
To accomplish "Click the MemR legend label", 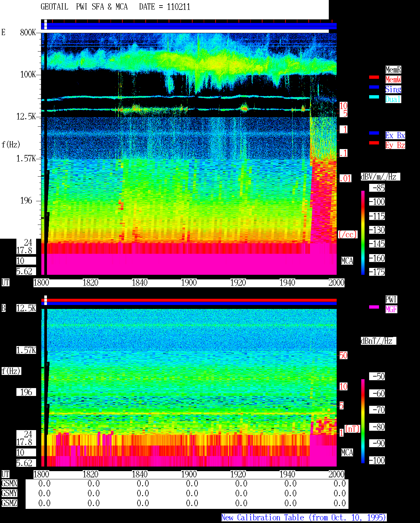I will 393,70.
